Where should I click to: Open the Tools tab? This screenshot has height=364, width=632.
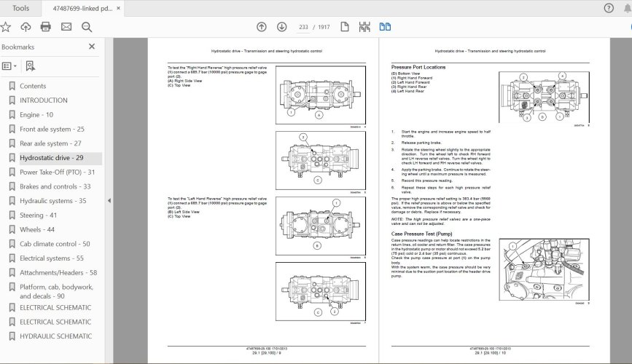20,8
